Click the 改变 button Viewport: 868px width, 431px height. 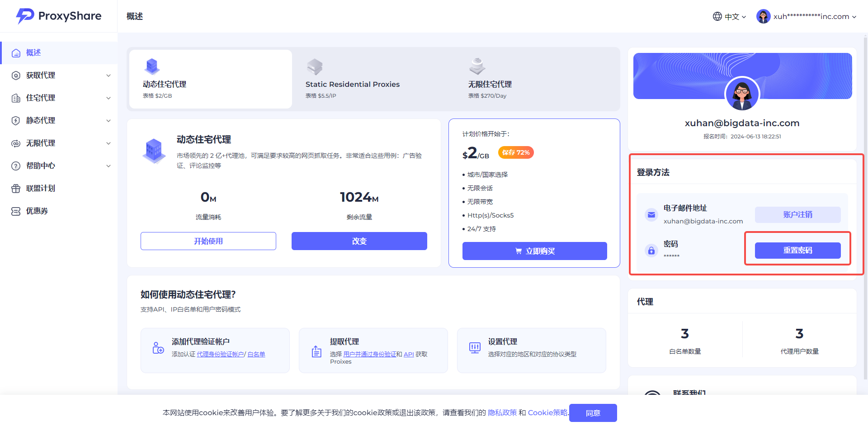(x=359, y=241)
